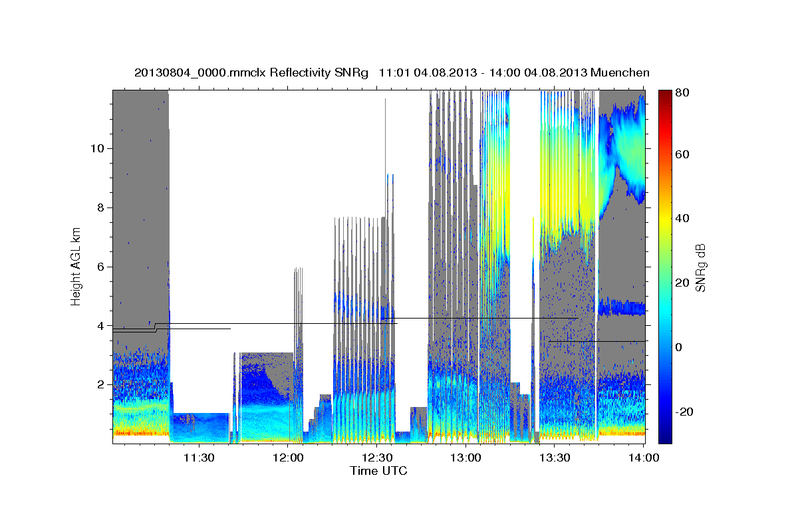
Task: Click the 13:00 time tick label
Action: [x=465, y=457]
